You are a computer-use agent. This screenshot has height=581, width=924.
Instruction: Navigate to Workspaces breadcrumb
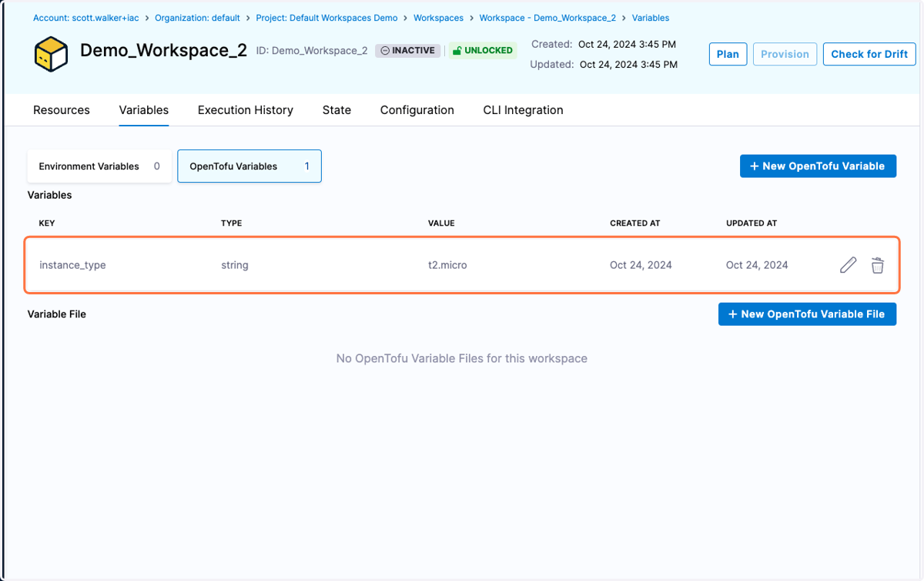click(438, 18)
